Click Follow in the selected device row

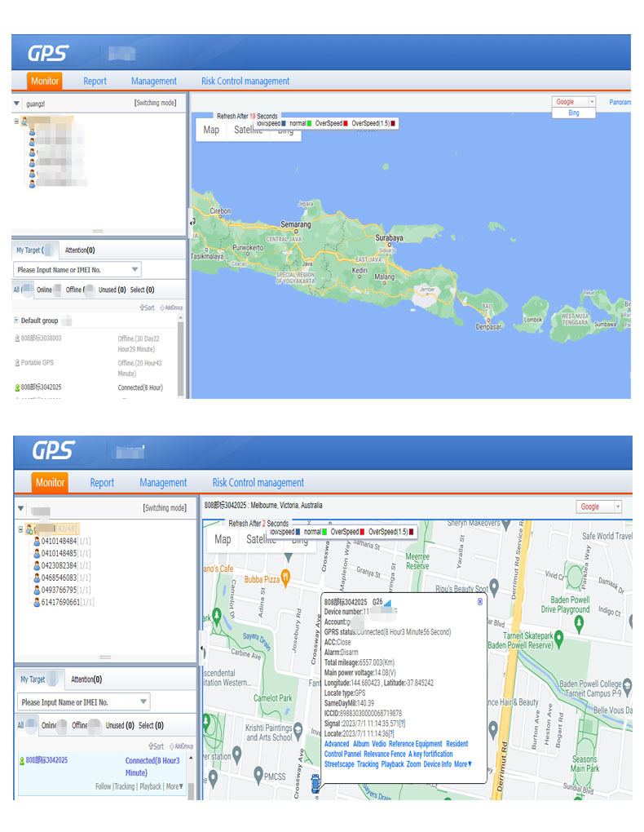[103, 786]
